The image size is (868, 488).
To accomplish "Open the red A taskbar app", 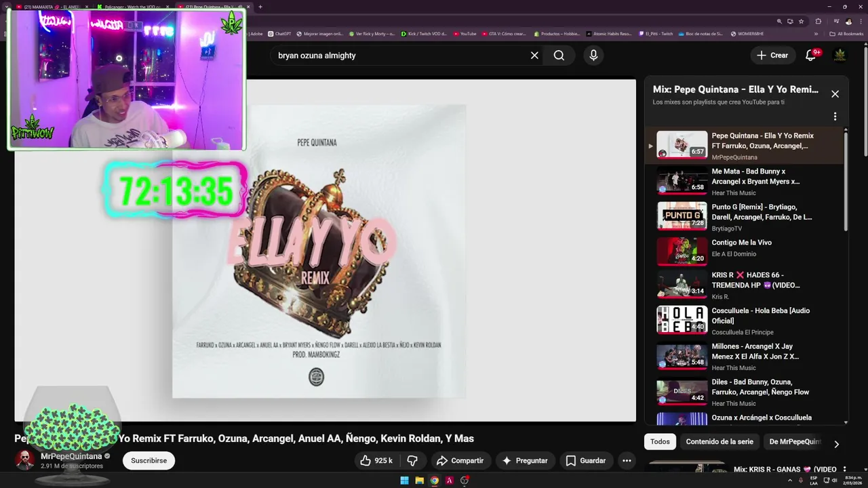I will click(x=450, y=481).
